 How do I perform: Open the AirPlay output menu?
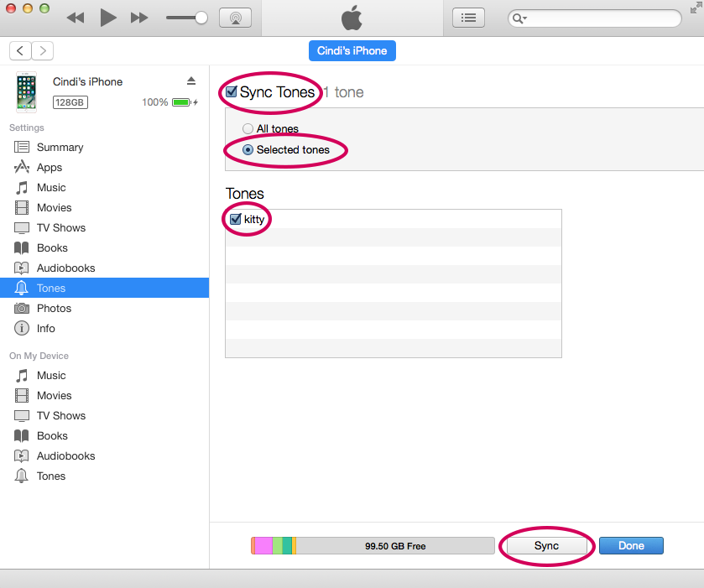[235, 18]
